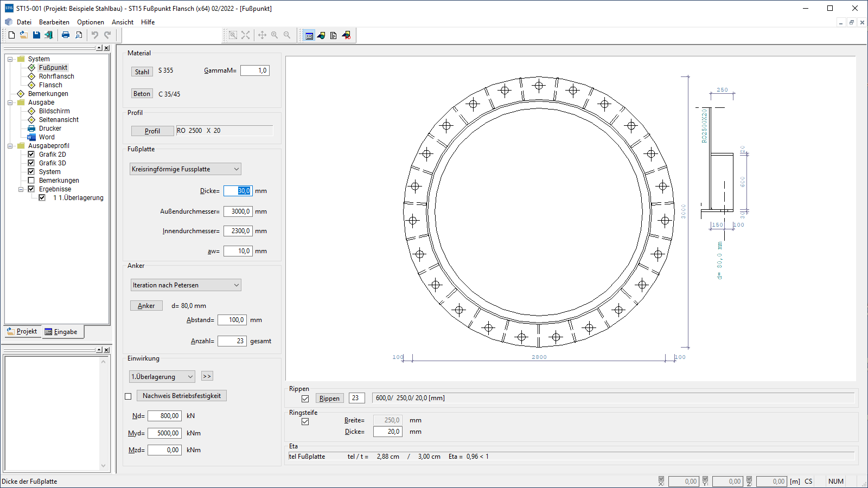Screen dimensions: 868x488
Task: Click the Exit door toolbar icon
Action: (x=49, y=35)
